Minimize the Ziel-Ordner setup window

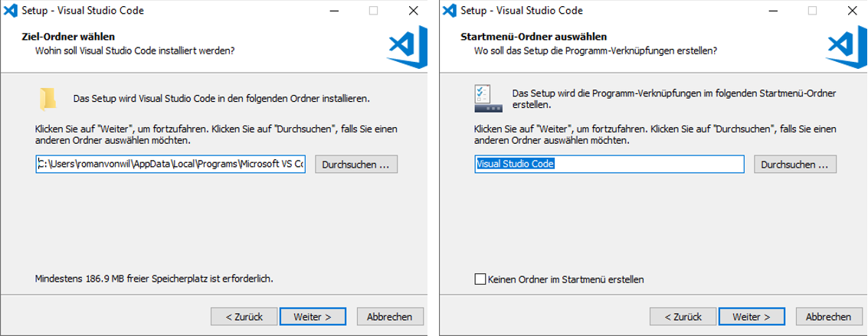tap(335, 11)
